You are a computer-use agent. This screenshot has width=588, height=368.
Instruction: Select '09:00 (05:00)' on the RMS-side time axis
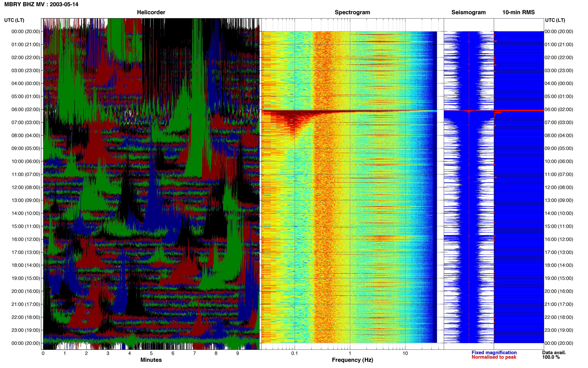(559, 148)
